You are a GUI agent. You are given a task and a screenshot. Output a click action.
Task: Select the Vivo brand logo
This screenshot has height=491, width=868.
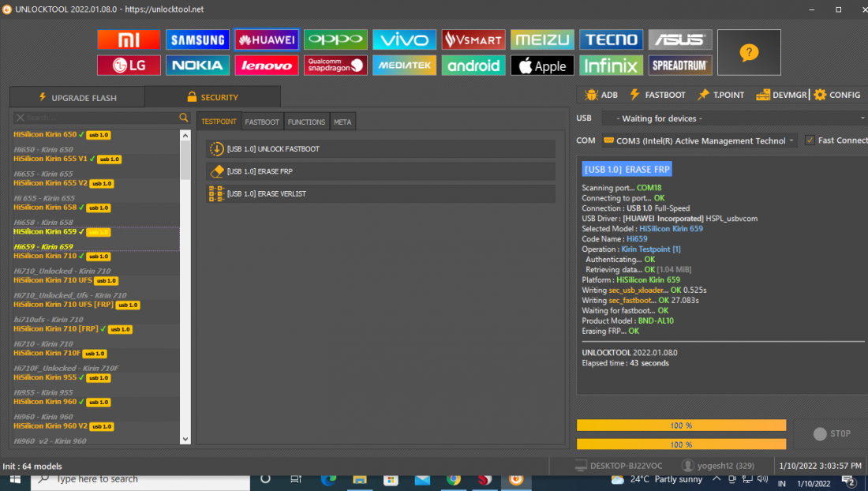(x=404, y=39)
